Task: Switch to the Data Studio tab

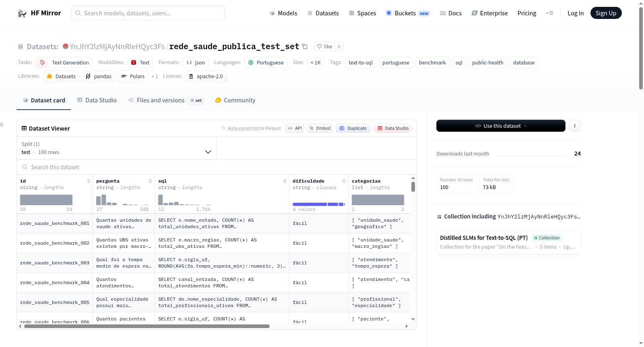Action: [97, 100]
